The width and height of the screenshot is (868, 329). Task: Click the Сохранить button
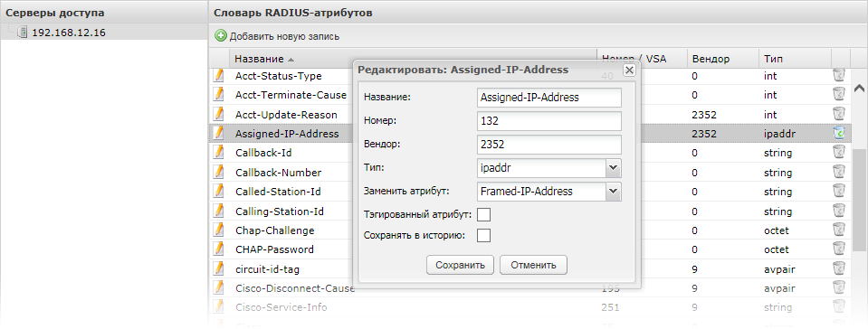coord(460,265)
